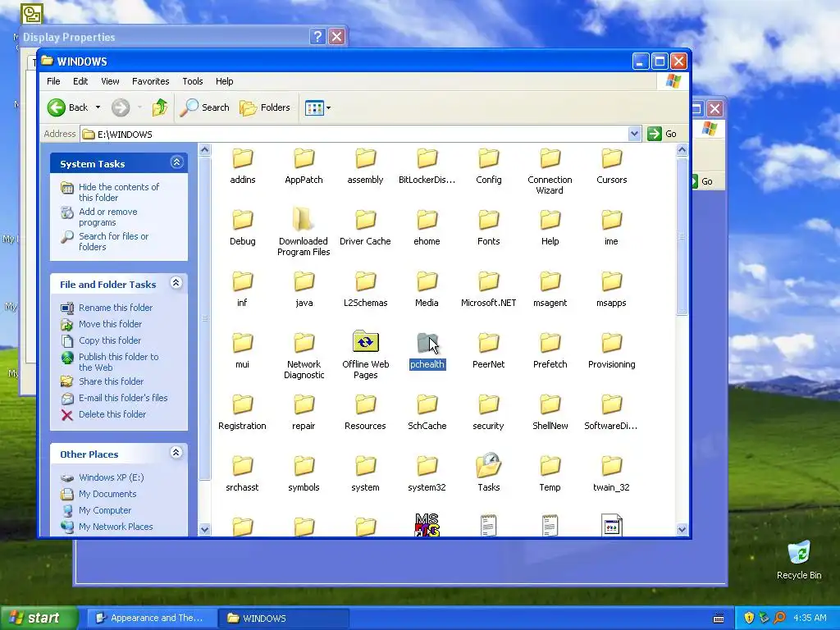Click Hide the contents of this folder
840x630 pixels.
118,192
